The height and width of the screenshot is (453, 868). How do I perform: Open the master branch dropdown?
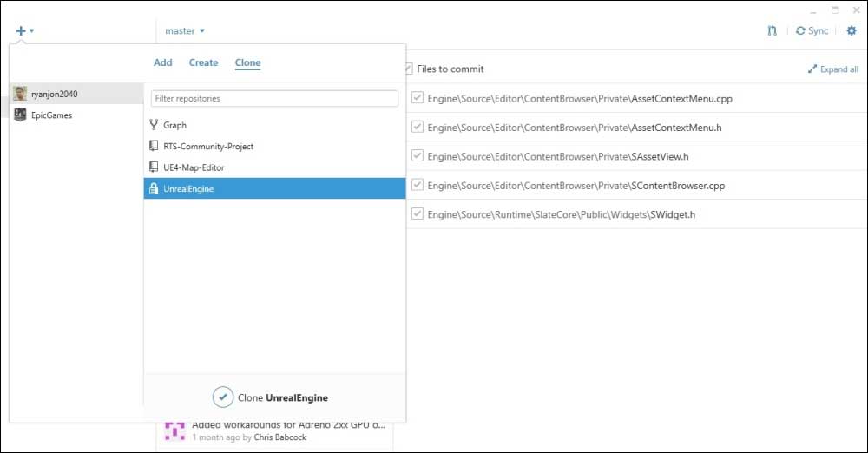pos(185,31)
